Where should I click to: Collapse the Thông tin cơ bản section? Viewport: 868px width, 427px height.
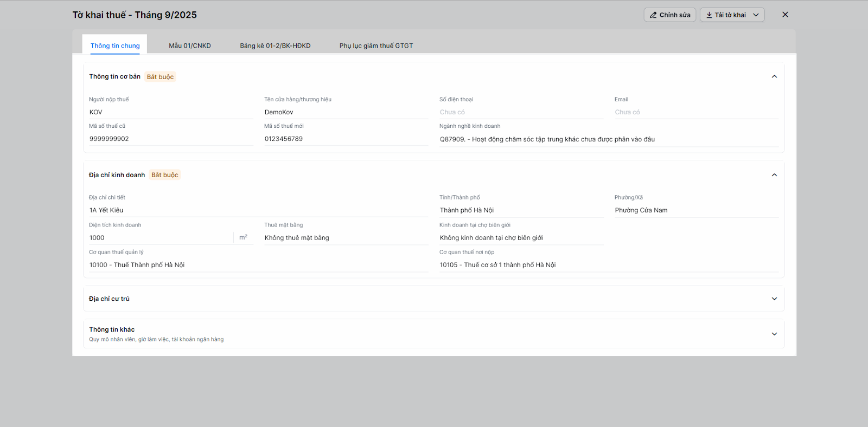coord(774,76)
